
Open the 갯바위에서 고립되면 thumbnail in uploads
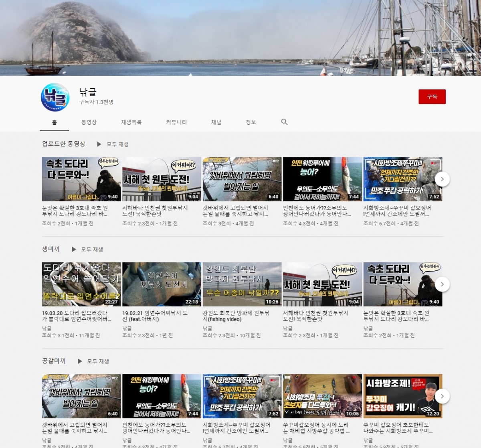242,179
